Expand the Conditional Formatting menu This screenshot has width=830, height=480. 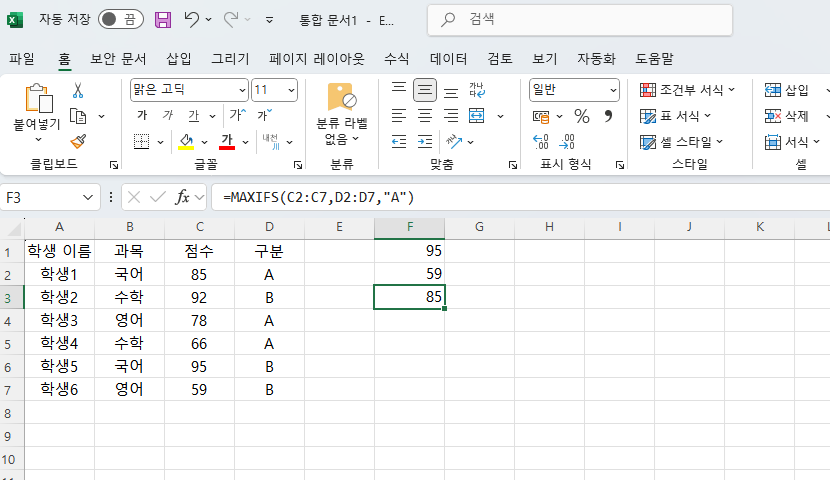(x=687, y=90)
